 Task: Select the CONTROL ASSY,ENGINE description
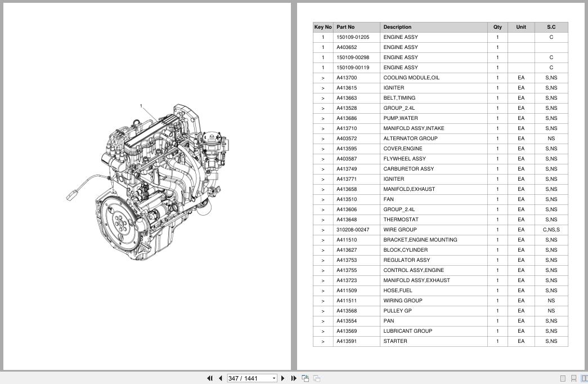coord(413,270)
